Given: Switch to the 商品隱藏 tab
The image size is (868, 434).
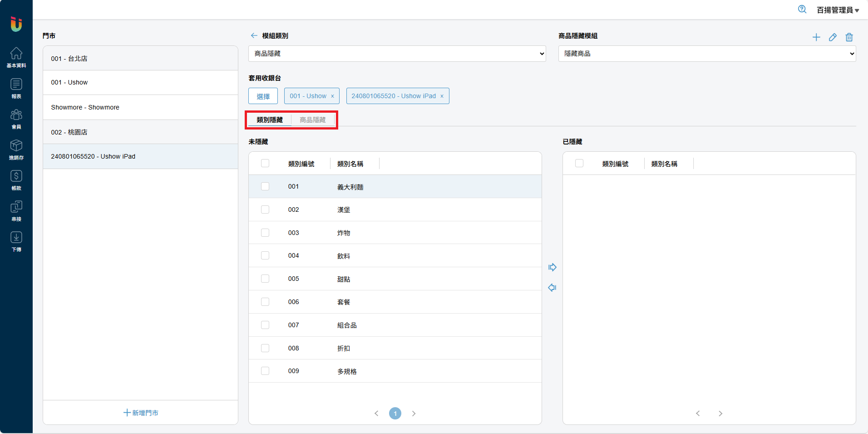Looking at the screenshot, I should point(313,120).
